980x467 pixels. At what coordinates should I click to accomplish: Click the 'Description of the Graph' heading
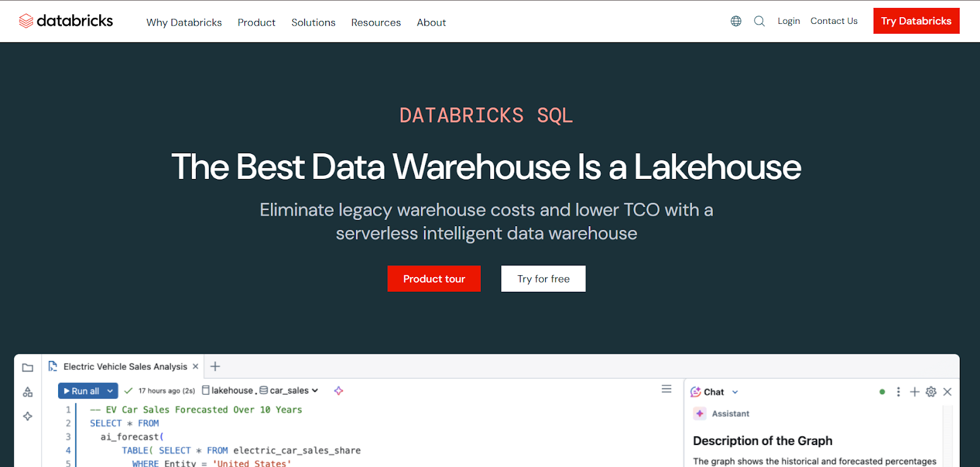tap(763, 441)
